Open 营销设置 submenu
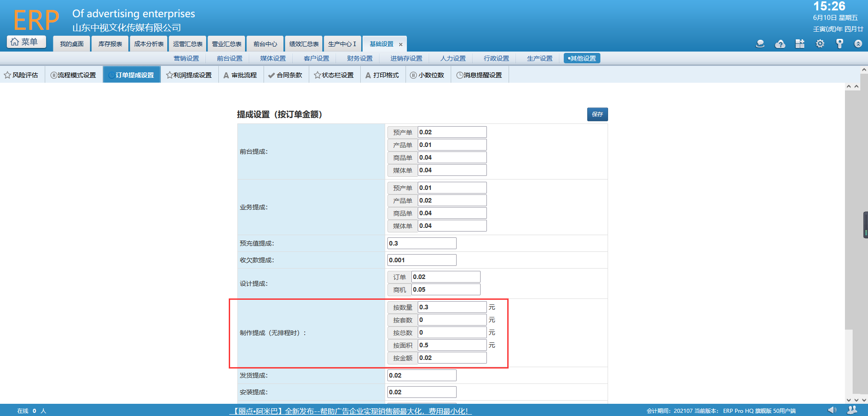This screenshot has width=868, height=416. pyautogui.click(x=186, y=58)
